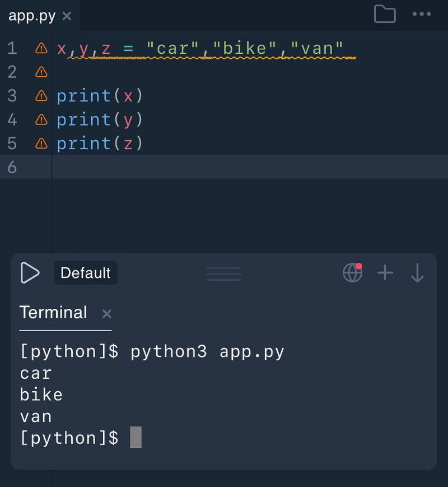
Task: Grab the panel resize drag handle
Action: tap(223, 273)
